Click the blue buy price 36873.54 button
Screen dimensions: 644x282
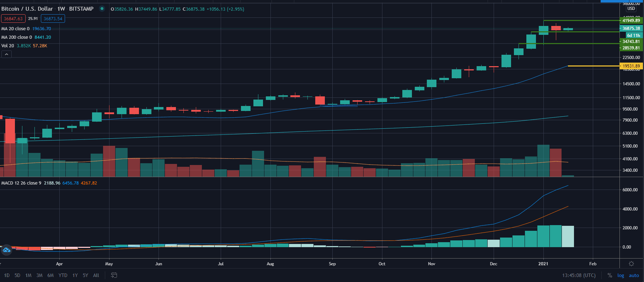53,19
